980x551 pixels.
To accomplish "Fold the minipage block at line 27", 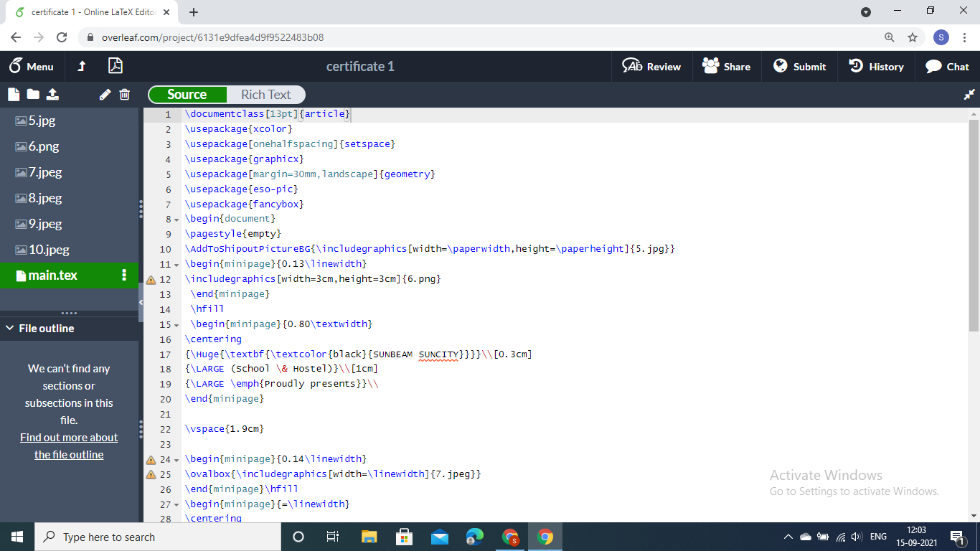I will [x=176, y=505].
